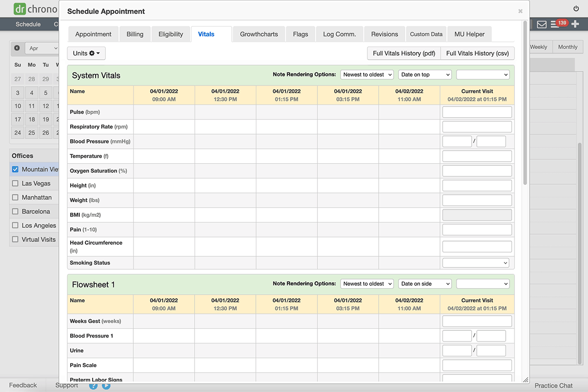
Task: Click the Oxygen Saturation input field
Action: click(477, 171)
